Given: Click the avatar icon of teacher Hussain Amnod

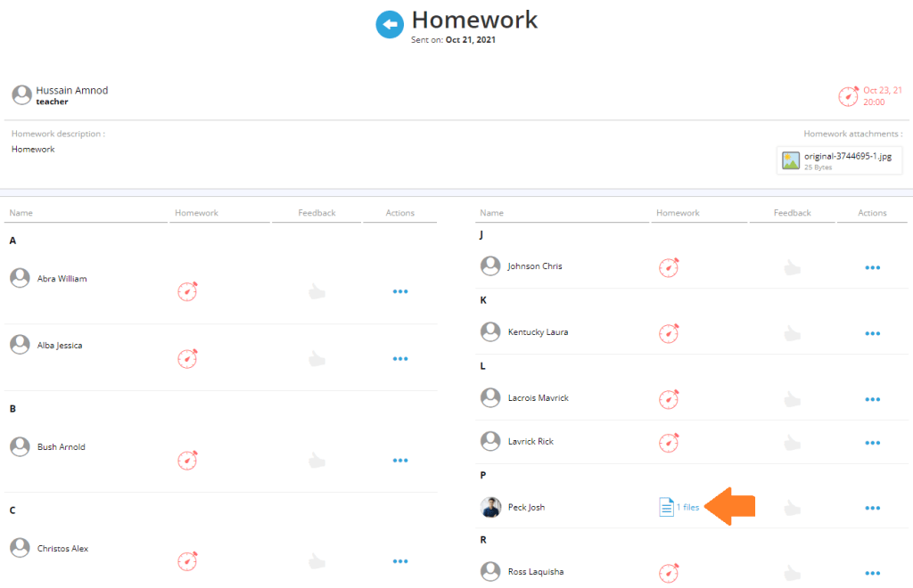Looking at the screenshot, I should click(x=21, y=94).
